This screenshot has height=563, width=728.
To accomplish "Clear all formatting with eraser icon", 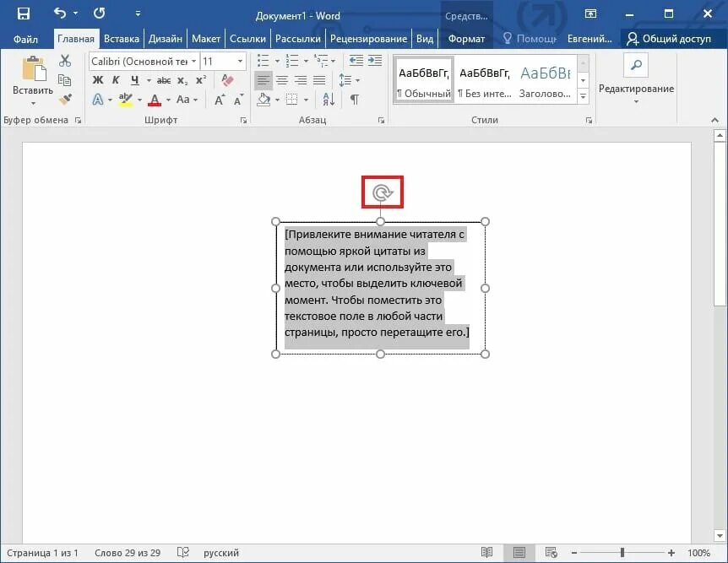I will point(227,80).
